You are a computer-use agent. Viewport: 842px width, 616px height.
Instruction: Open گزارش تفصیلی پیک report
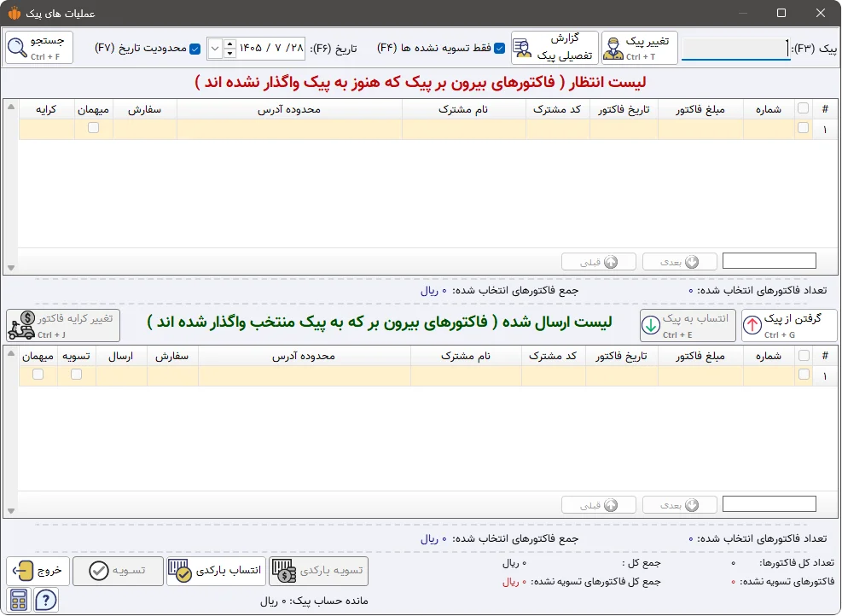(555, 48)
